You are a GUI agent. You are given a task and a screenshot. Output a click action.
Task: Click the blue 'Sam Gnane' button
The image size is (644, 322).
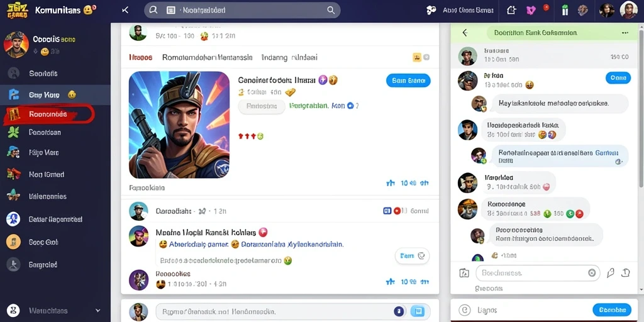(408, 80)
